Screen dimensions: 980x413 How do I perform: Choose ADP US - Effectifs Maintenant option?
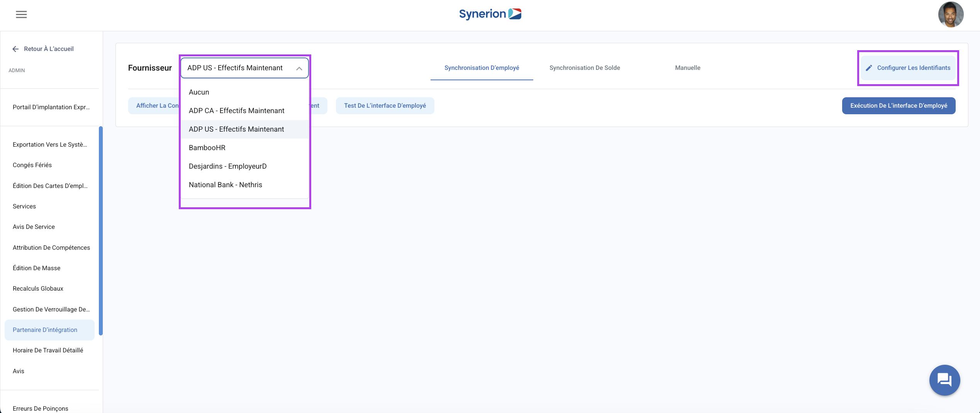click(245, 129)
